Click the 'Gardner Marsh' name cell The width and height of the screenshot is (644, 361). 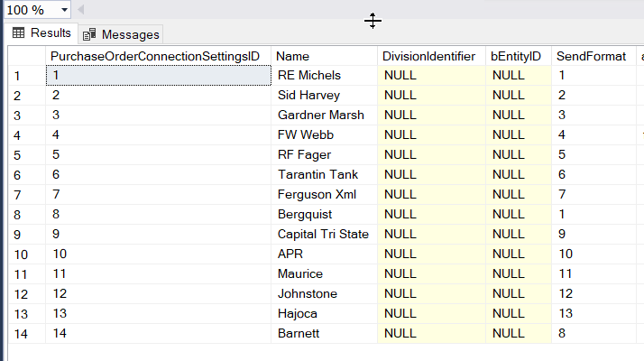[324, 115]
